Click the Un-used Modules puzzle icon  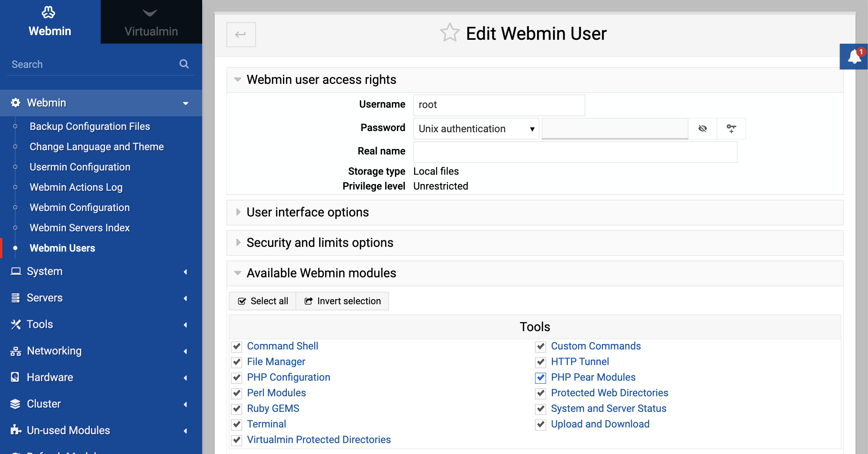(16, 430)
